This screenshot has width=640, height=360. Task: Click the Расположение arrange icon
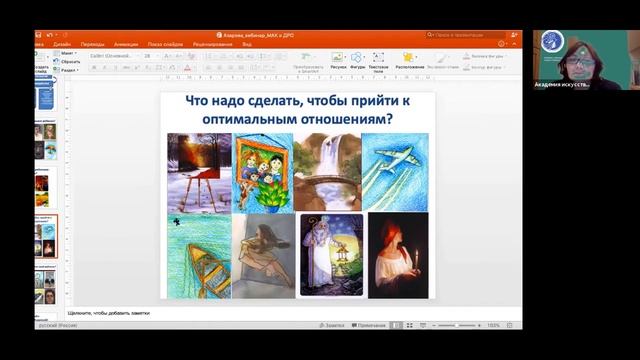point(408,57)
